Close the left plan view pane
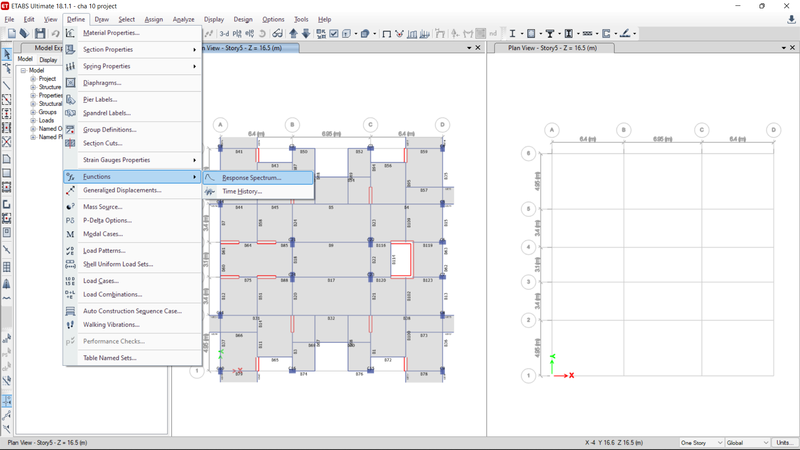The image size is (800, 450). click(x=478, y=47)
